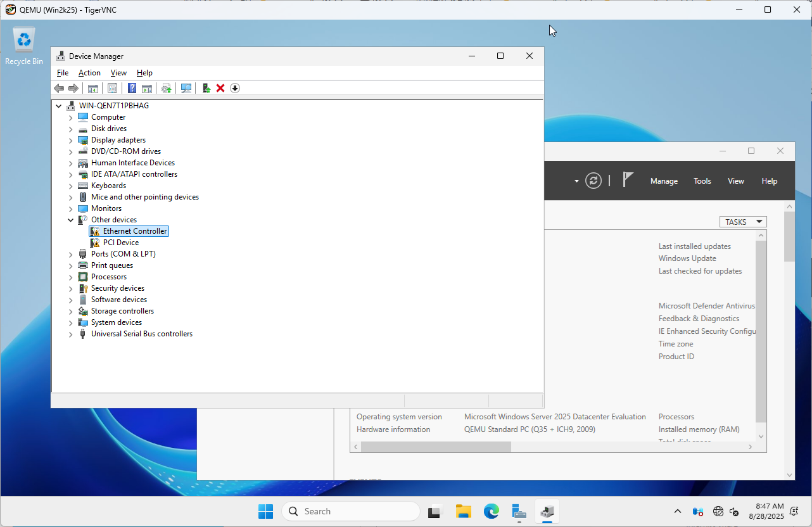Click the Disable device down-arrow icon
The height and width of the screenshot is (527, 812).
click(235, 88)
